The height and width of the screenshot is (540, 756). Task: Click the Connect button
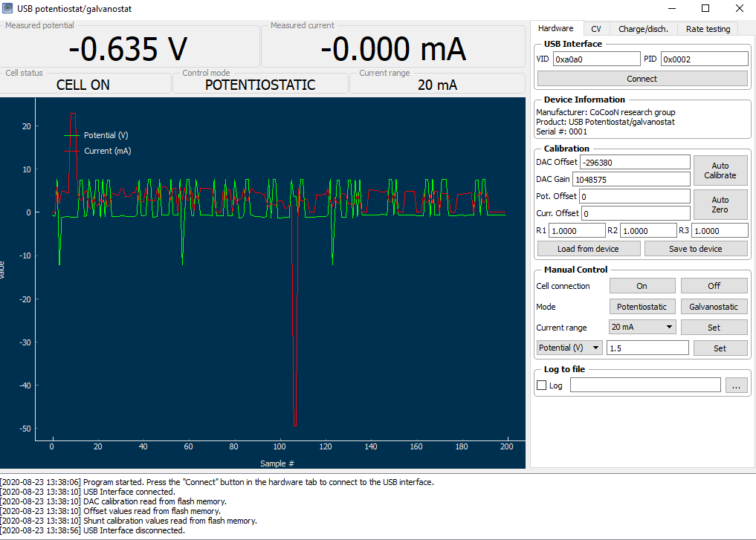point(642,79)
